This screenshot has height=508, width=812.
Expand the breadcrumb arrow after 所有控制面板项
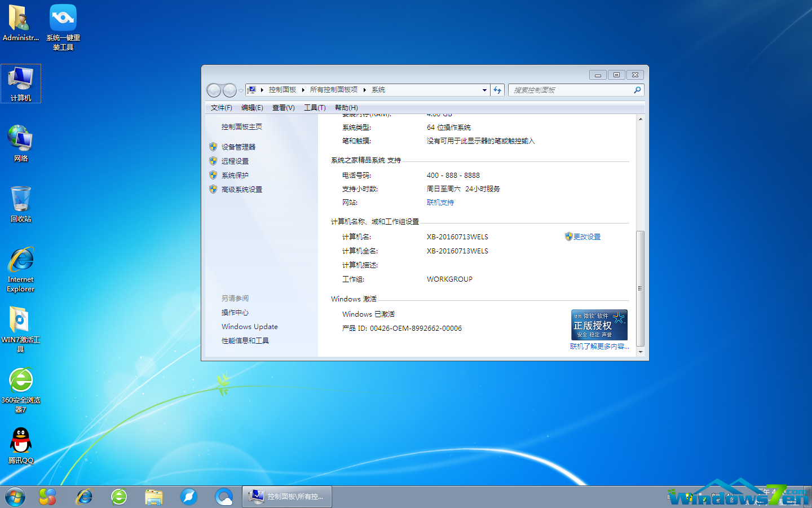pos(364,89)
